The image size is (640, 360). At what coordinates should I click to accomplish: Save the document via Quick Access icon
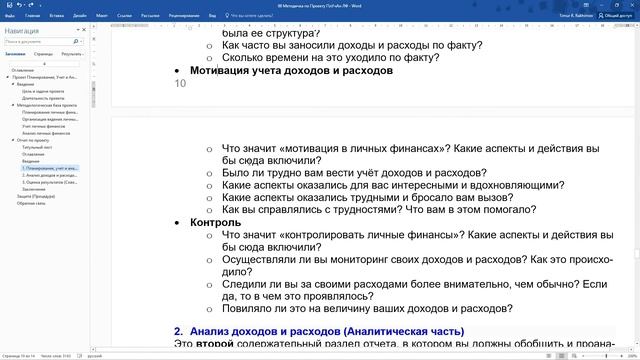tap(9, 5)
